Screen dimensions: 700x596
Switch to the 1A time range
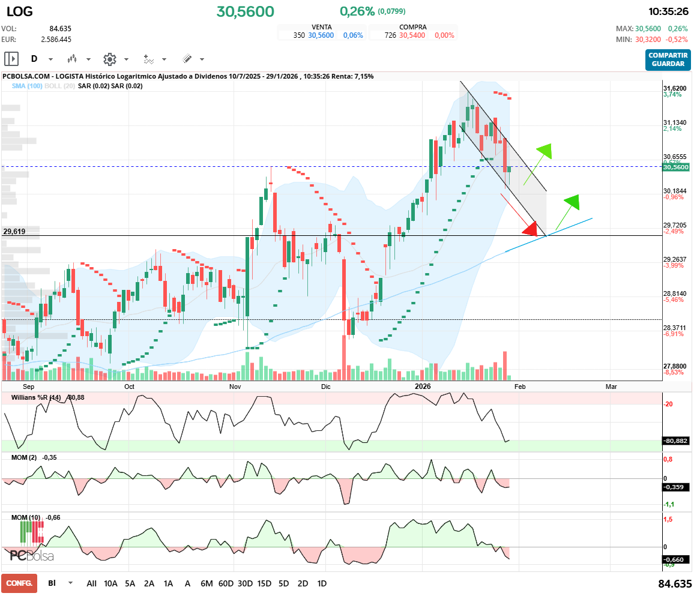click(x=168, y=583)
